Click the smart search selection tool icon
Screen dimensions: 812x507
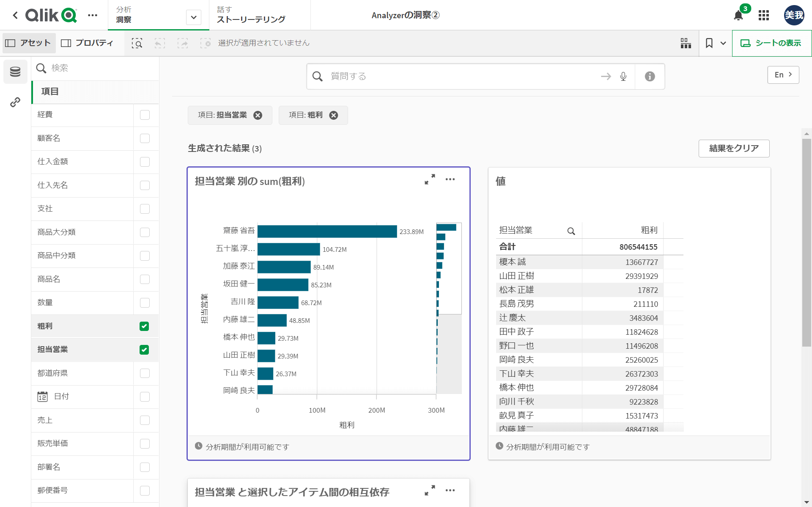coord(137,43)
